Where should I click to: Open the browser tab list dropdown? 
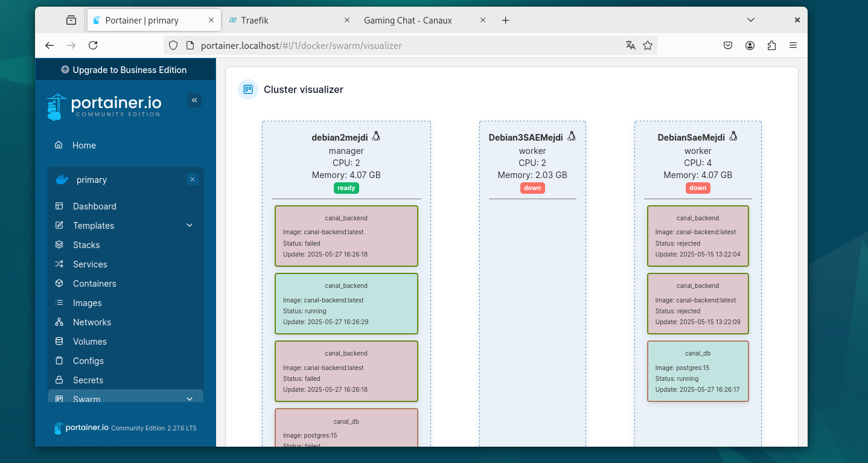pyautogui.click(x=751, y=20)
